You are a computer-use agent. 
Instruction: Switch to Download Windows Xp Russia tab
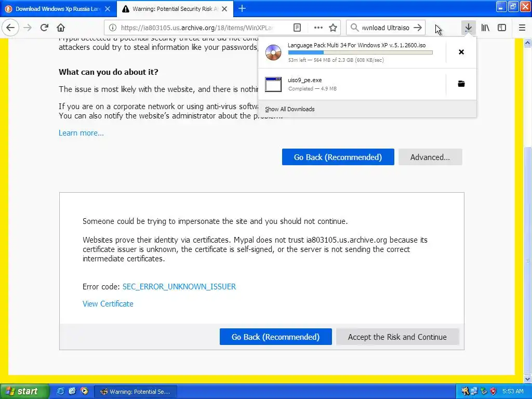tap(58, 9)
